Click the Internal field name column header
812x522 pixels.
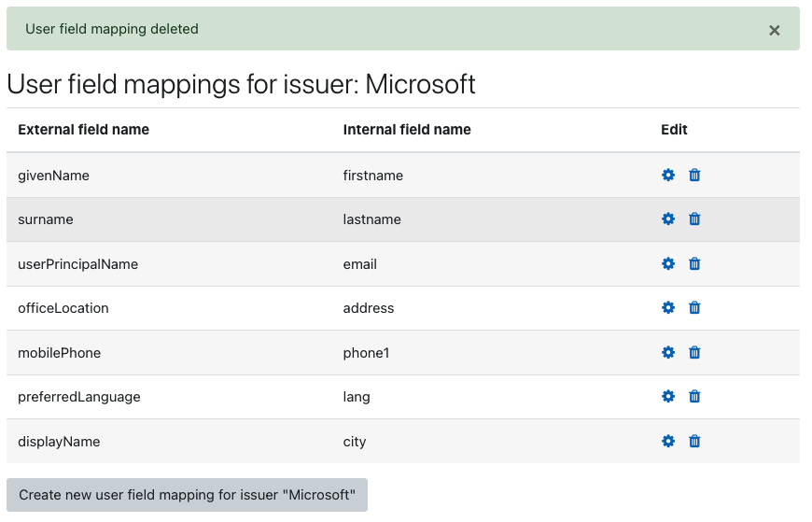(x=407, y=130)
